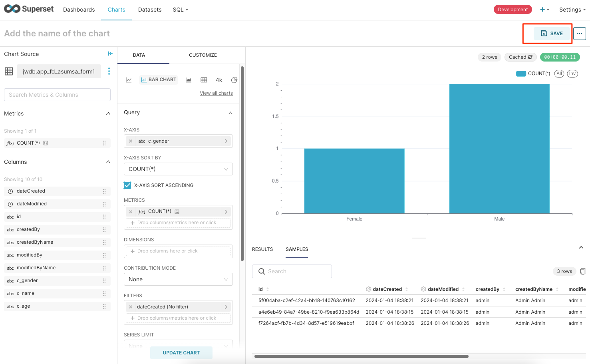Collapse the Metrics section
Image resolution: width=590 pixels, height=364 pixels.
click(x=108, y=114)
